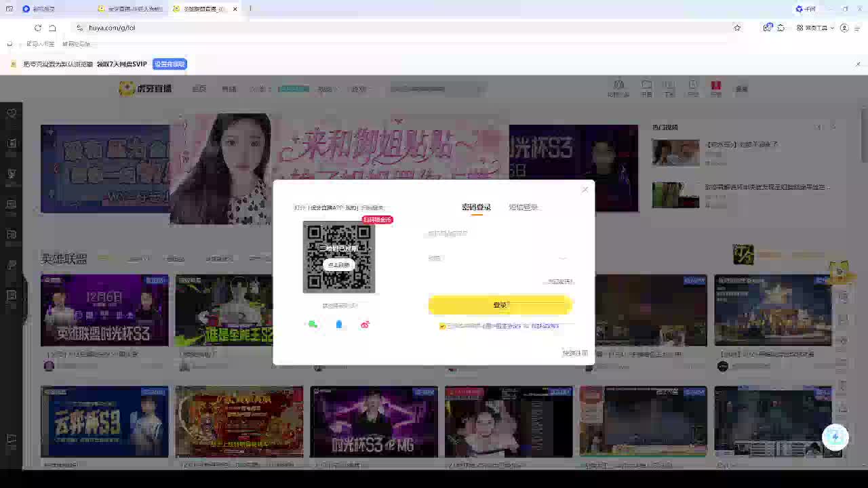This screenshot has width=868, height=488.
Task: Refresh the expired QR code
Action: [x=339, y=265]
